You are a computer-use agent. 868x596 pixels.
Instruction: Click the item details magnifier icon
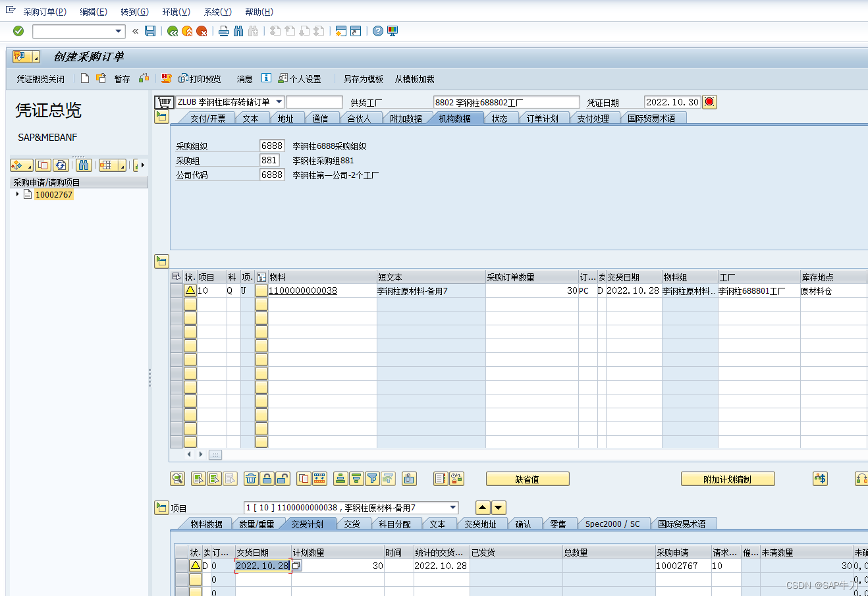[177, 479]
